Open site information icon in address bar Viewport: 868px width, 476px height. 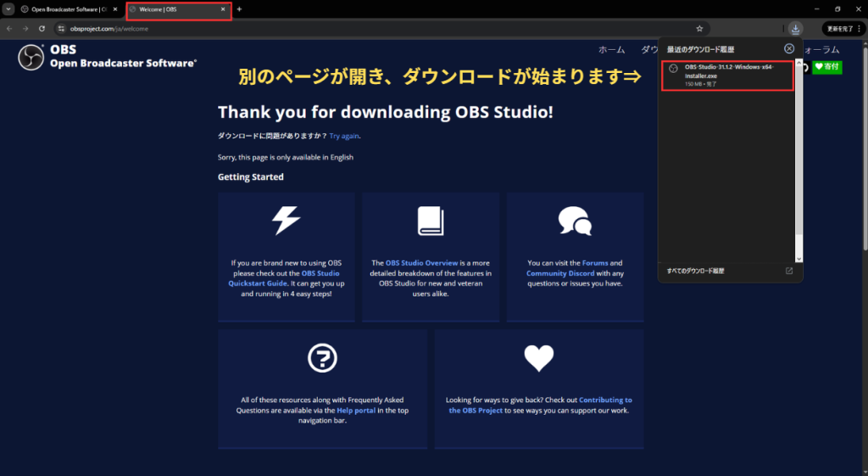point(61,28)
